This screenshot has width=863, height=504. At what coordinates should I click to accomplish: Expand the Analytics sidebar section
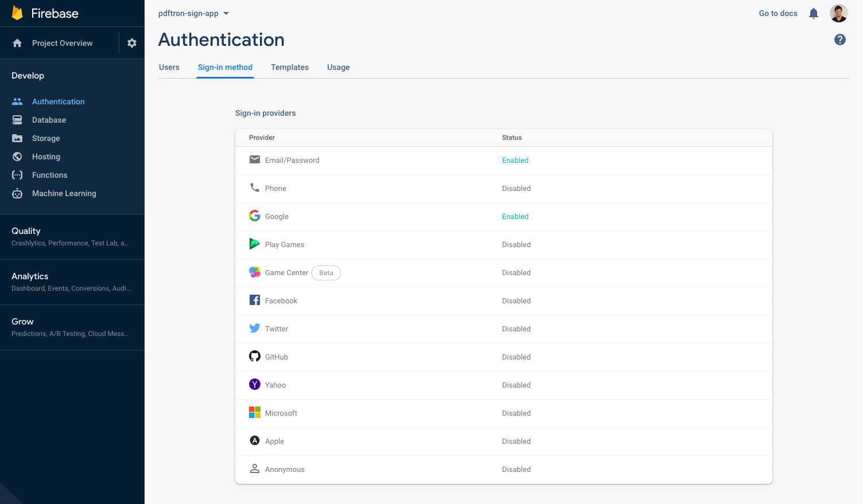pos(72,282)
